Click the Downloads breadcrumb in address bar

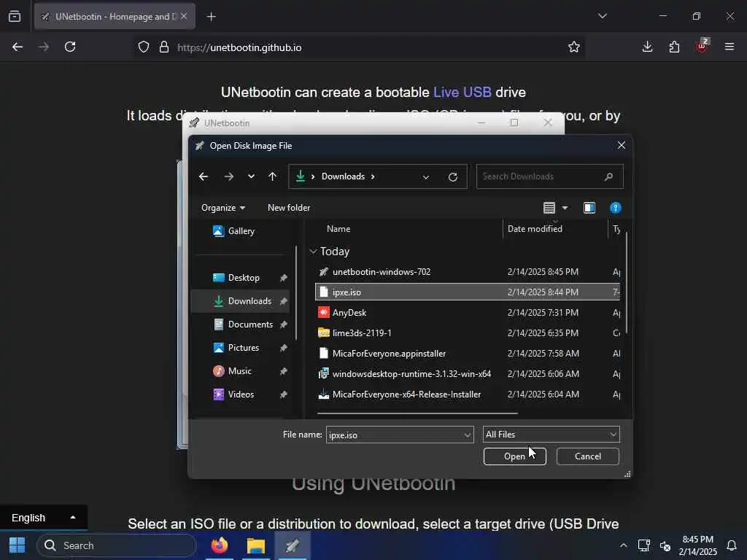[343, 176]
